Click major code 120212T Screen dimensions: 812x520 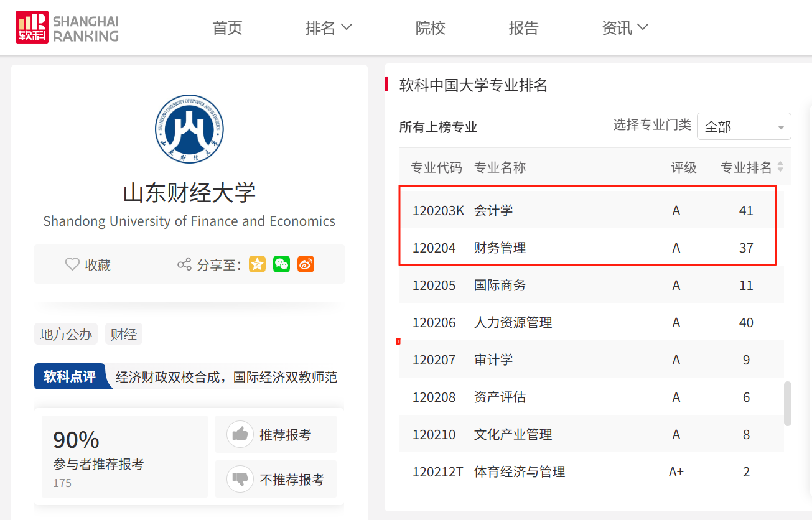click(x=437, y=471)
